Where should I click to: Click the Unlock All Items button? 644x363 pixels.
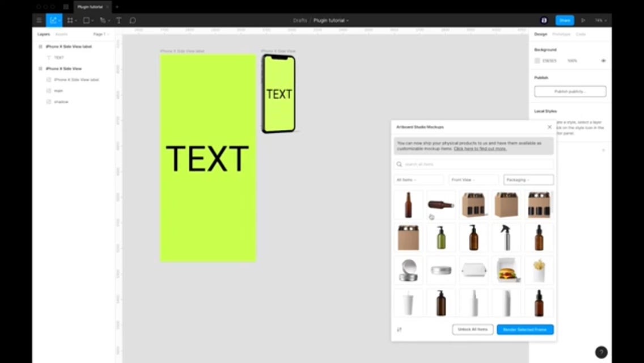coord(473,329)
